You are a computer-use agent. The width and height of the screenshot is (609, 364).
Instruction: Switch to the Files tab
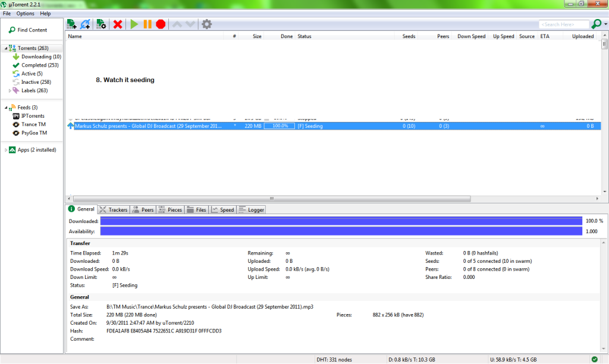197,210
